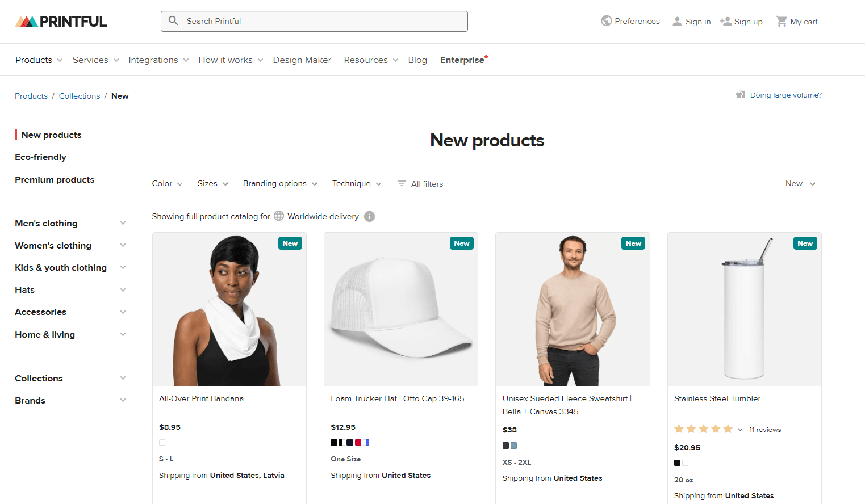Expand the Technique filter
This screenshot has height=504, width=865.
(356, 183)
